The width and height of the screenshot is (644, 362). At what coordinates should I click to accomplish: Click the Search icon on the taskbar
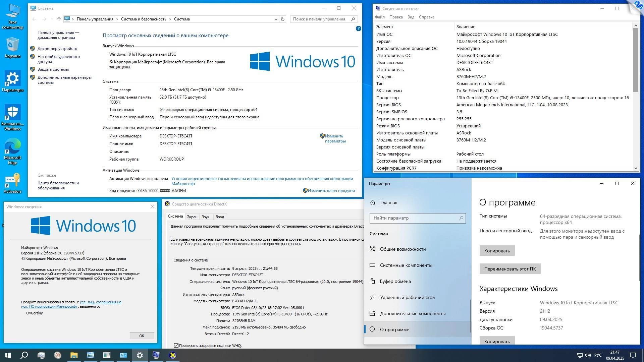(x=23, y=355)
